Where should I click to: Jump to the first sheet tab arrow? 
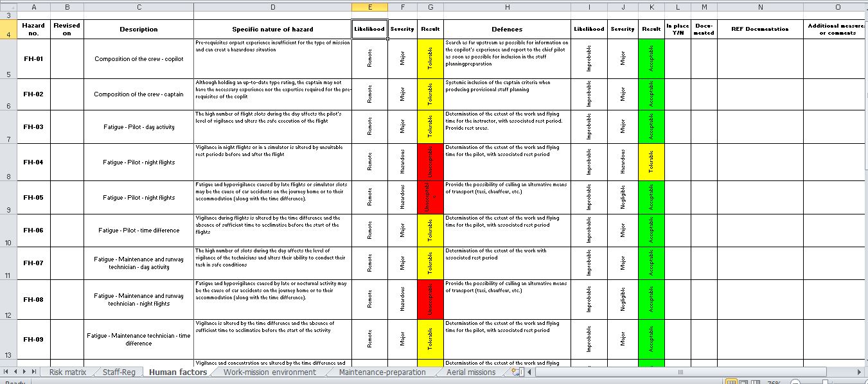[6, 372]
